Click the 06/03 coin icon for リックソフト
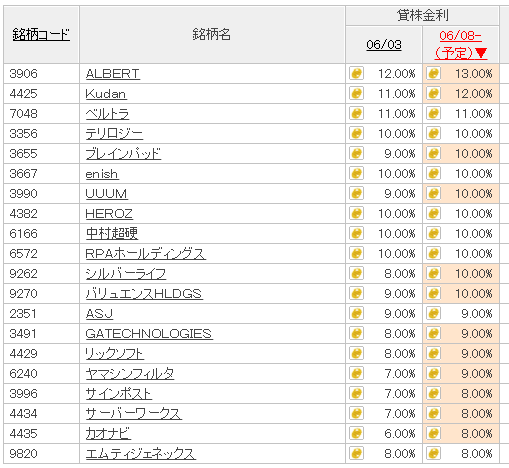Image resolution: width=509 pixels, height=468 pixels. (356, 353)
